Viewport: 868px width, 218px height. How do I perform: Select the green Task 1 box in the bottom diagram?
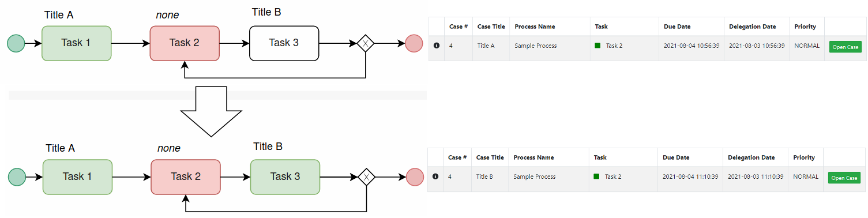[77, 176]
